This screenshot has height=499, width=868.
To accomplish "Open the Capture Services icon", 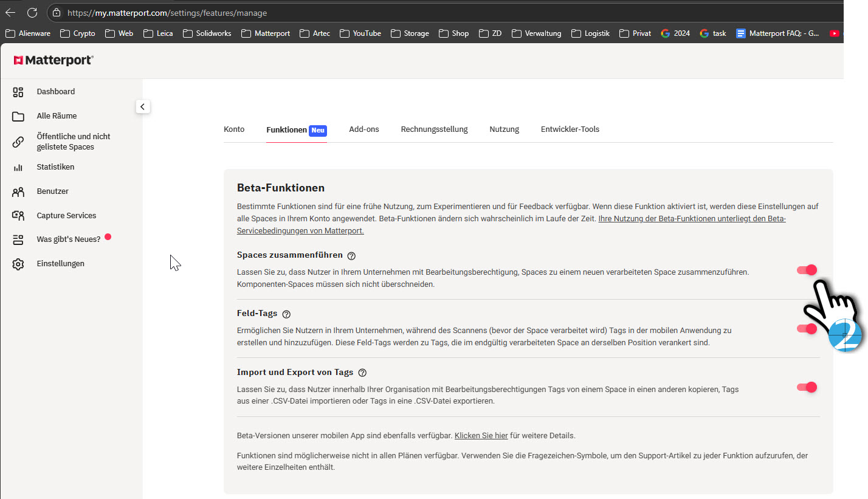I will [18, 216].
